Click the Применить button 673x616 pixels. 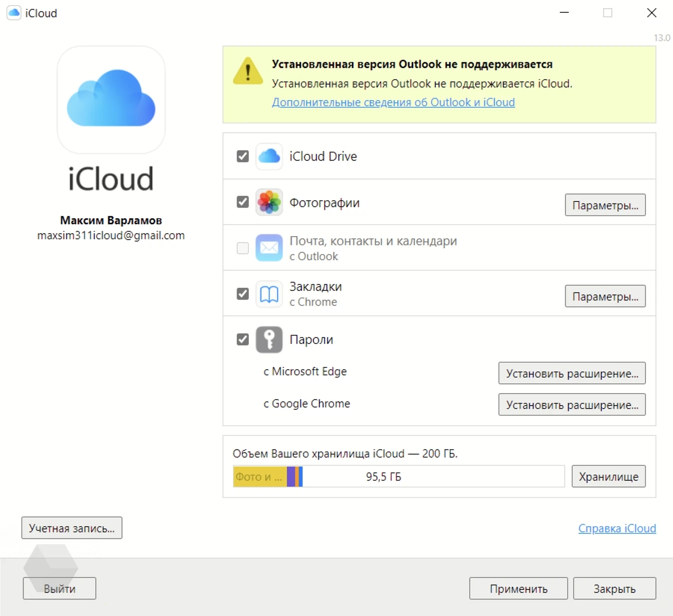click(x=518, y=589)
